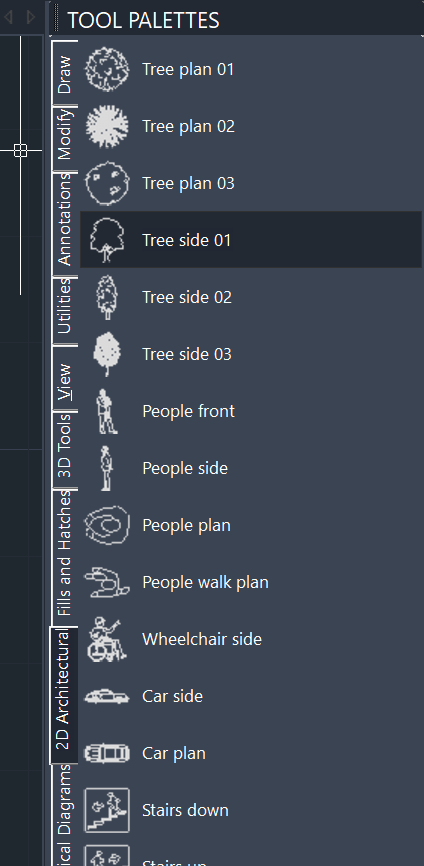The image size is (424, 866).
Task: Select the Tree plan 01 block icon
Action: tap(107, 69)
